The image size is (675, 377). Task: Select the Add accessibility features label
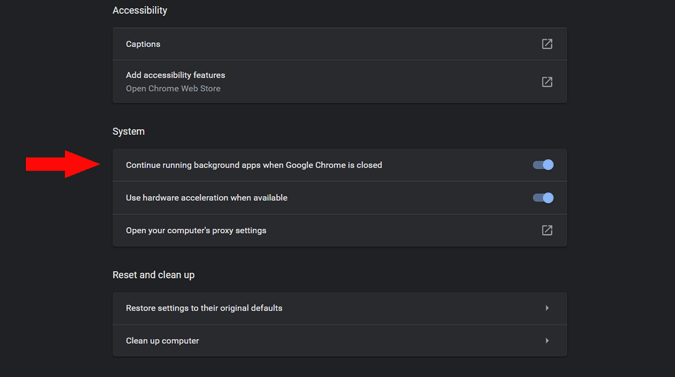(175, 75)
